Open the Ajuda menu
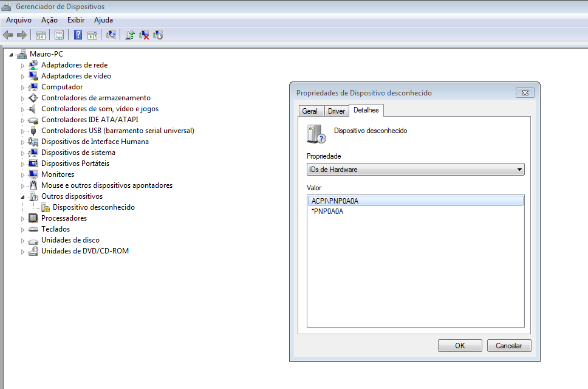 tap(103, 20)
